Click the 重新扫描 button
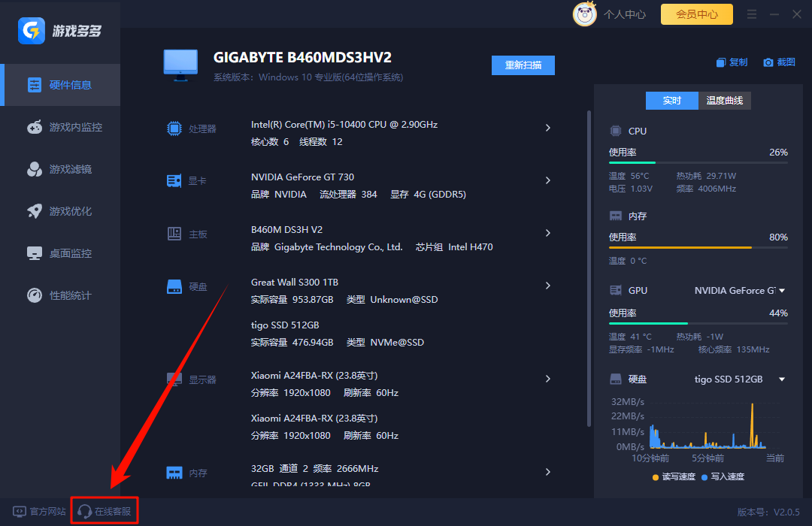Viewport: 812px width, 526px height. [523, 65]
